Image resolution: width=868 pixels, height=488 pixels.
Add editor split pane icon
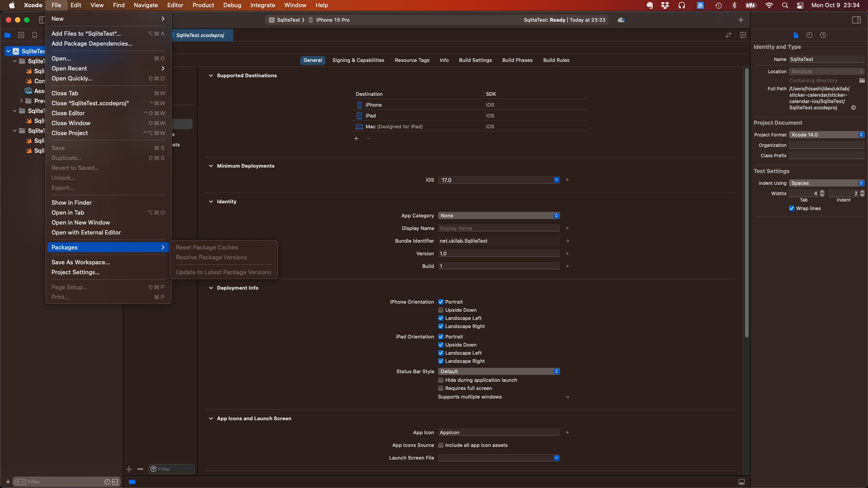pyautogui.click(x=743, y=35)
